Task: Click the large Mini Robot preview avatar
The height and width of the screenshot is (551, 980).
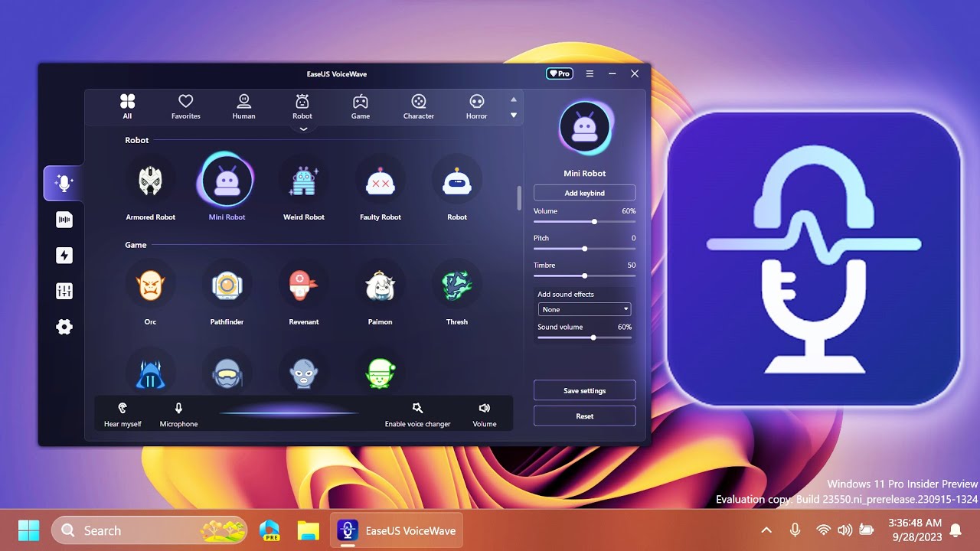Action: tap(585, 129)
